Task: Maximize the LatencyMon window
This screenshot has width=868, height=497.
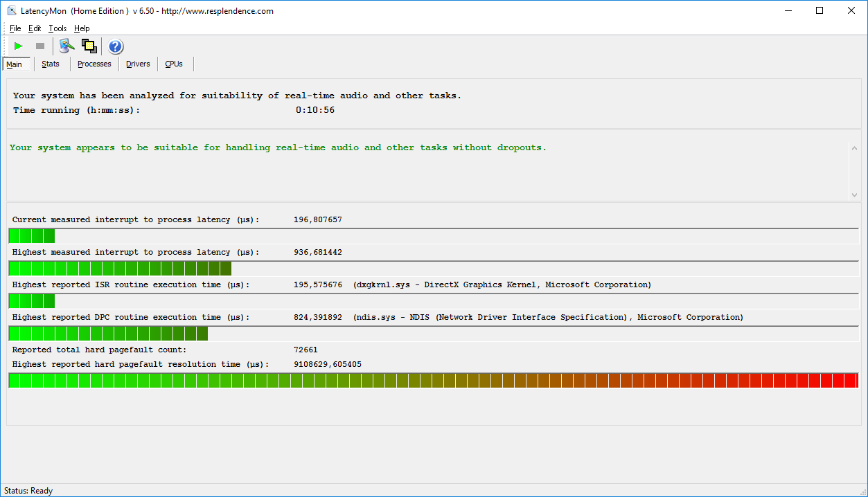Action: (x=820, y=10)
